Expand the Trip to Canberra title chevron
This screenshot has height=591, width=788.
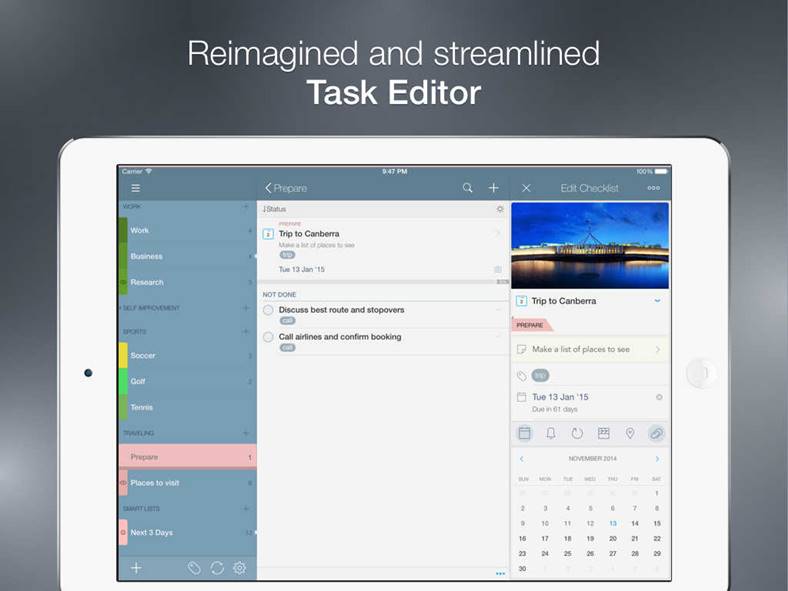(657, 301)
